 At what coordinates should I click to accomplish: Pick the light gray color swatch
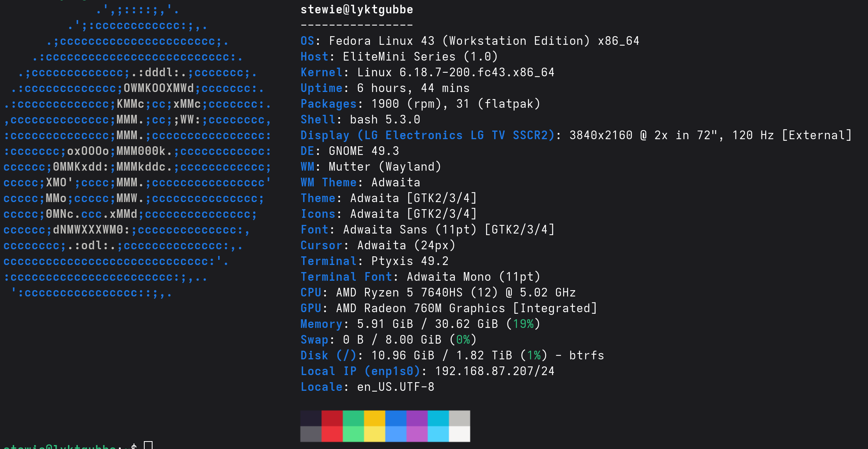point(459,418)
